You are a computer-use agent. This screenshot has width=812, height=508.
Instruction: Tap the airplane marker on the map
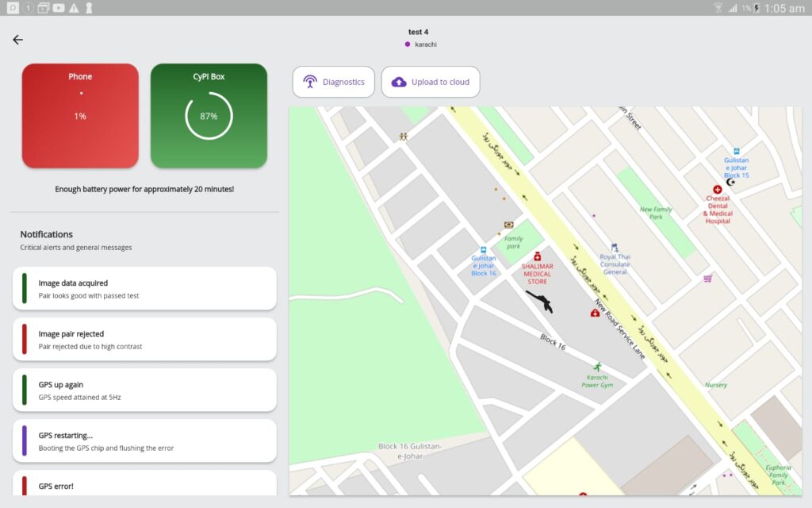[x=539, y=302]
